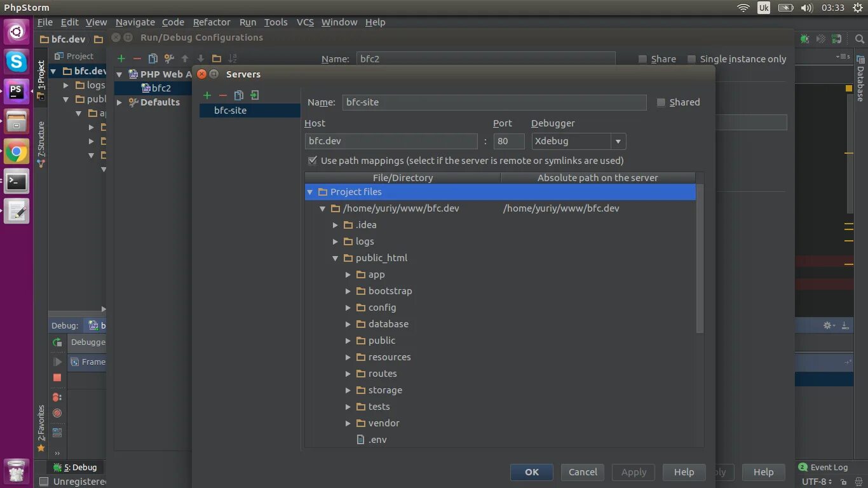Open the Refactor menu

(x=212, y=22)
